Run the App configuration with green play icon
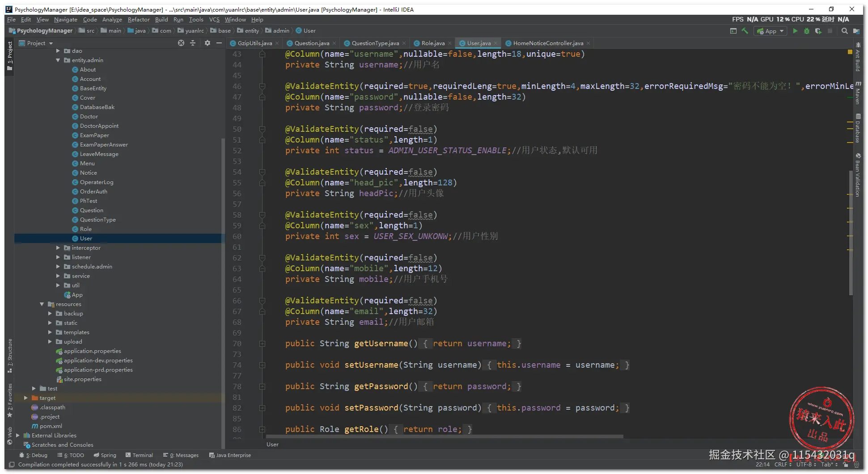The height and width of the screenshot is (474, 868). 795,31
